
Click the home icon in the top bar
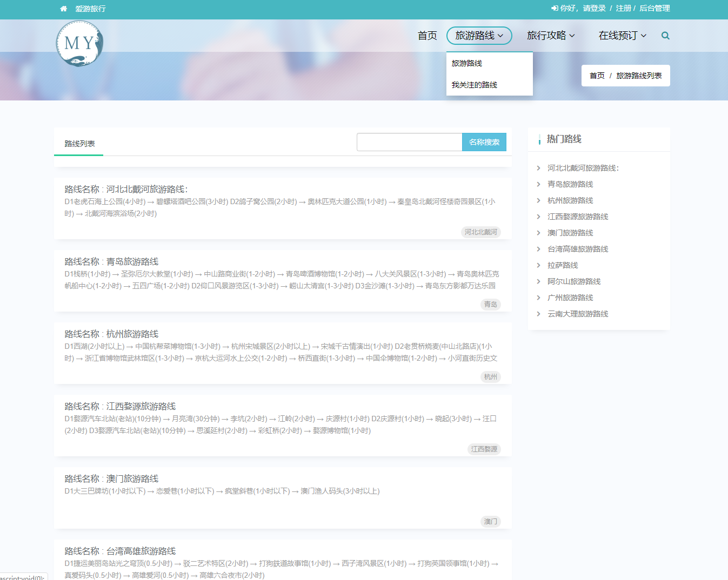(x=62, y=9)
